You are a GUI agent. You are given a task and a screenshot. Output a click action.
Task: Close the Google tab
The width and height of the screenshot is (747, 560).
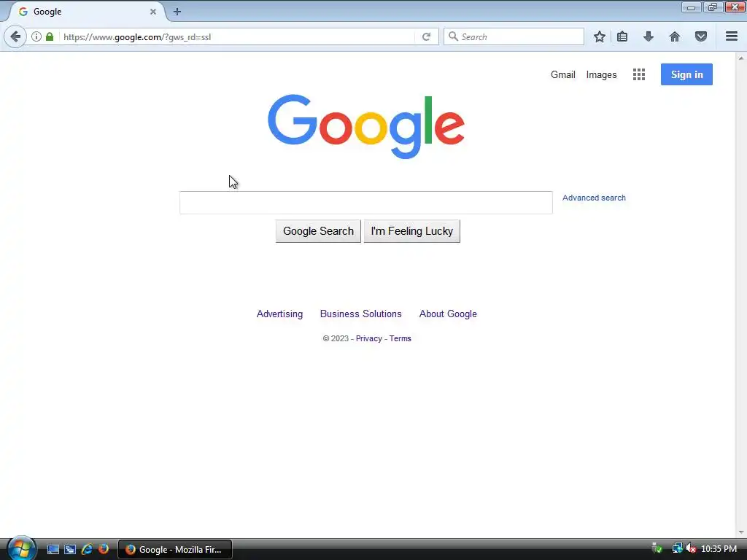(x=153, y=12)
